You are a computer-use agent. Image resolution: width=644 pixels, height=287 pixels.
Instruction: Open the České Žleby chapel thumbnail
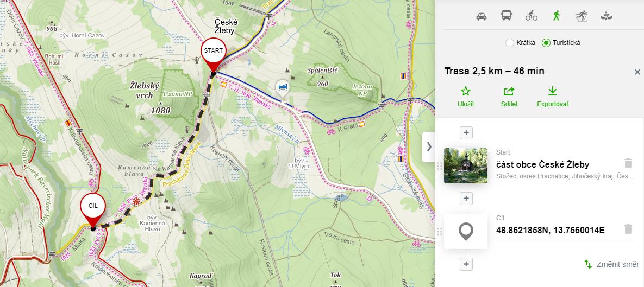(x=466, y=165)
